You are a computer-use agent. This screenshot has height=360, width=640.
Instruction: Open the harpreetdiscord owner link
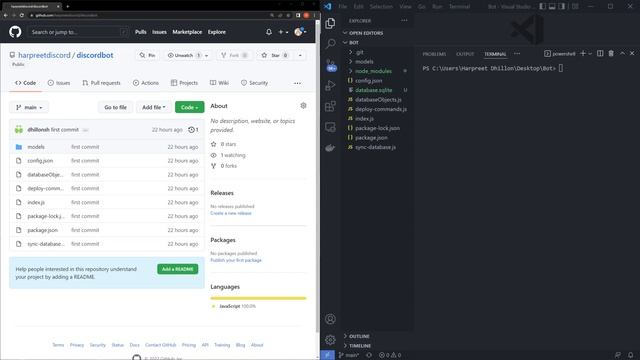click(44, 55)
